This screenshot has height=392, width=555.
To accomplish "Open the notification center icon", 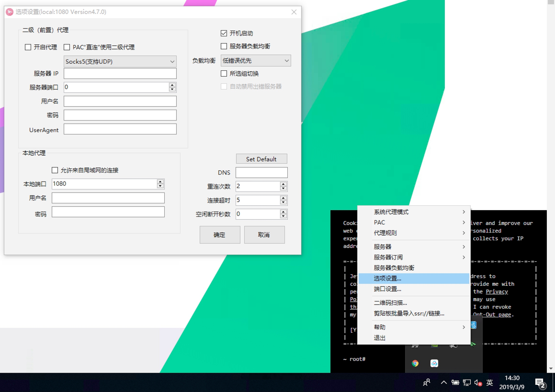I will coord(540,383).
